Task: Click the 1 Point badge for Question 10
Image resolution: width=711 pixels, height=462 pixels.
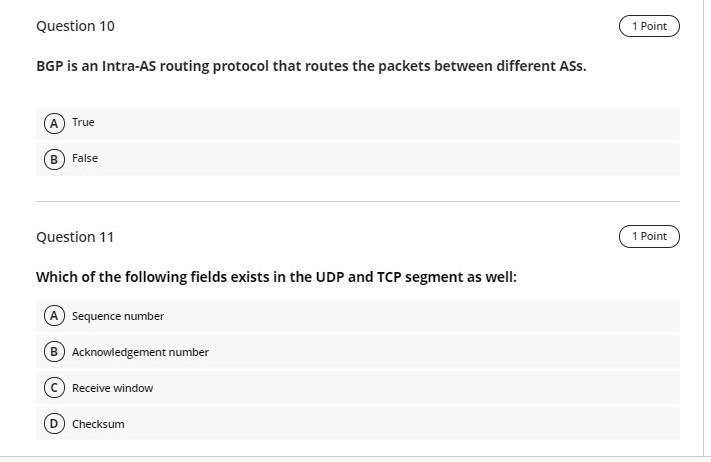Action: click(649, 26)
